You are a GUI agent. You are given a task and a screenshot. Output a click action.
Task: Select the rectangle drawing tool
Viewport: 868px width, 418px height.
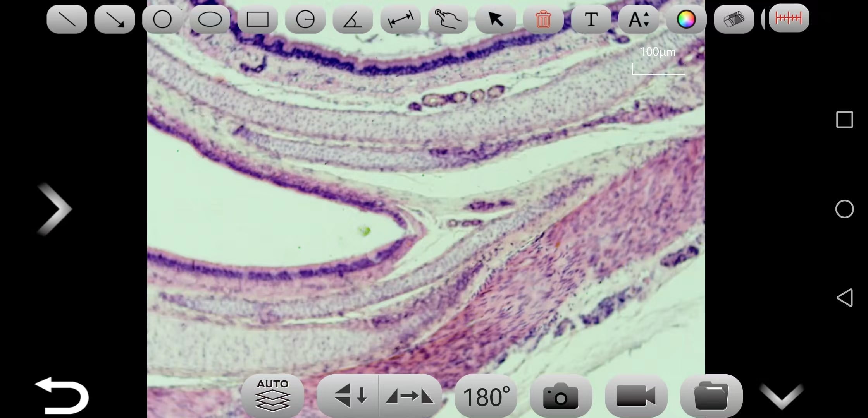(x=258, y=19)
